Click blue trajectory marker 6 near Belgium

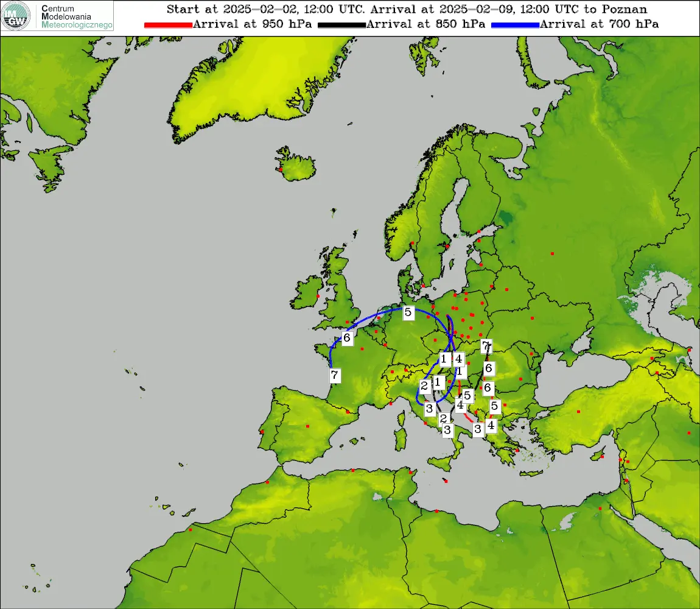347,338
